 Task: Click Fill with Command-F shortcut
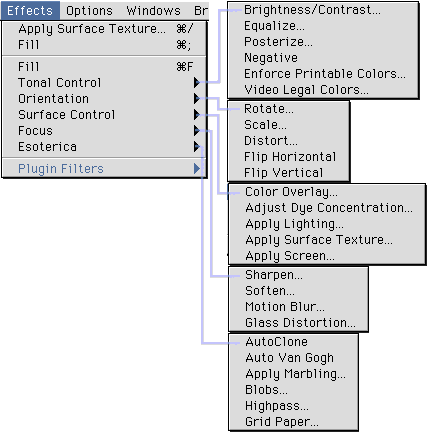pos(104,67)
